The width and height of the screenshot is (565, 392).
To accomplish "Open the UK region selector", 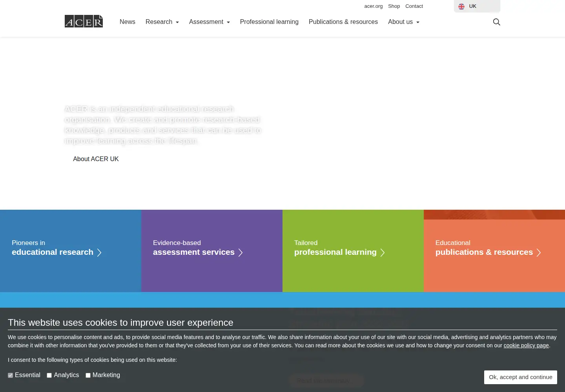I will click(x=477, y=6).
